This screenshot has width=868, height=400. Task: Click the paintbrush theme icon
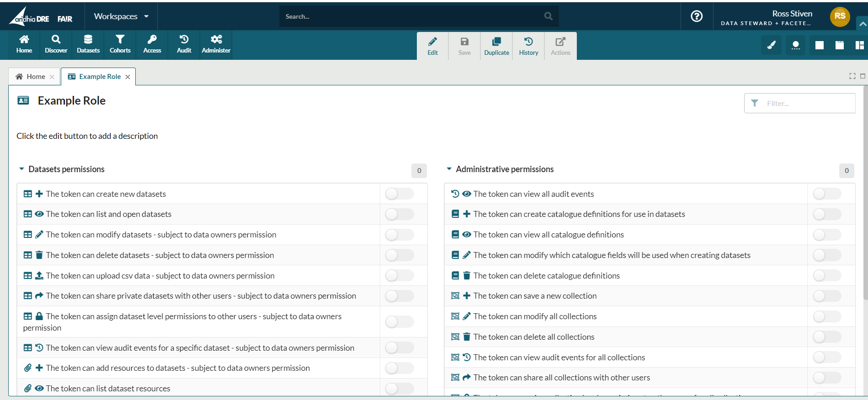[771, 45]
